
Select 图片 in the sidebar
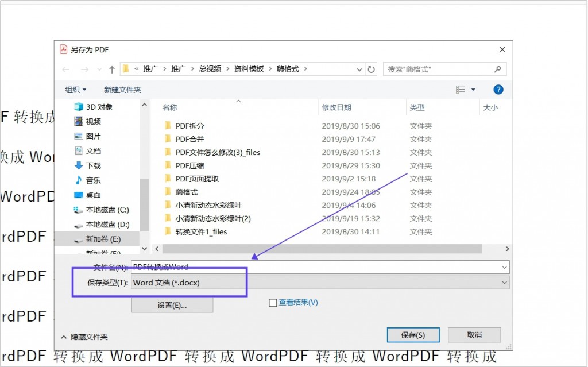[88, 136]
